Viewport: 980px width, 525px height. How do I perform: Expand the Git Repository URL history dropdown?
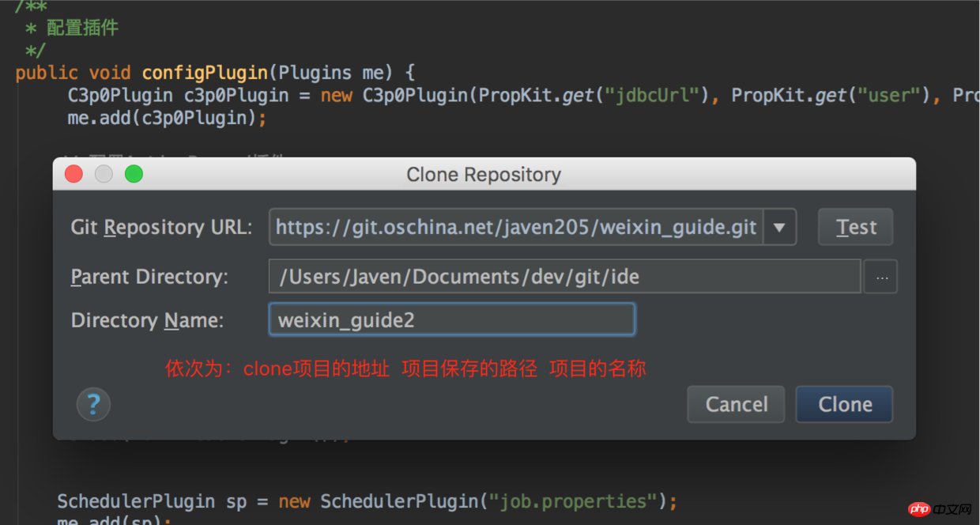coord(779,228)
